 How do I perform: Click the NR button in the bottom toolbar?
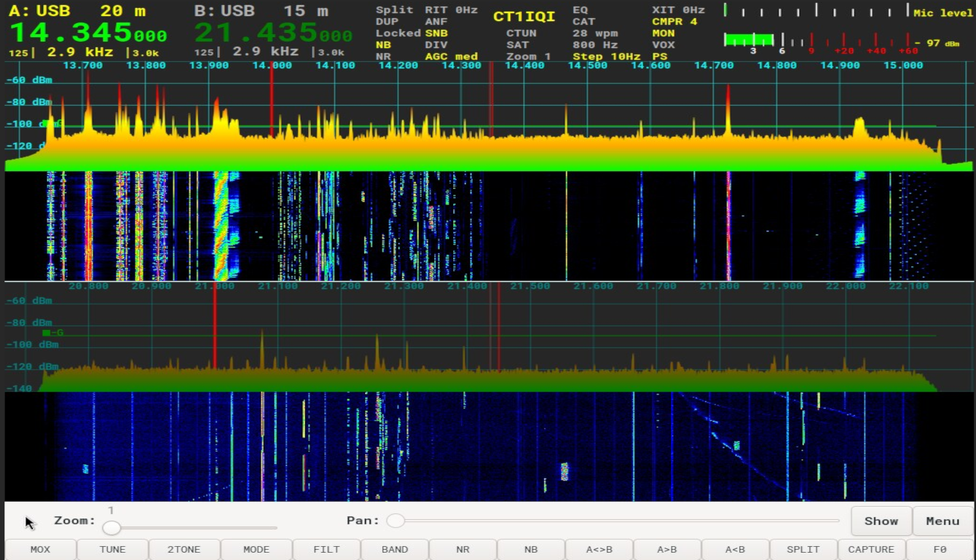click(463, 549)
